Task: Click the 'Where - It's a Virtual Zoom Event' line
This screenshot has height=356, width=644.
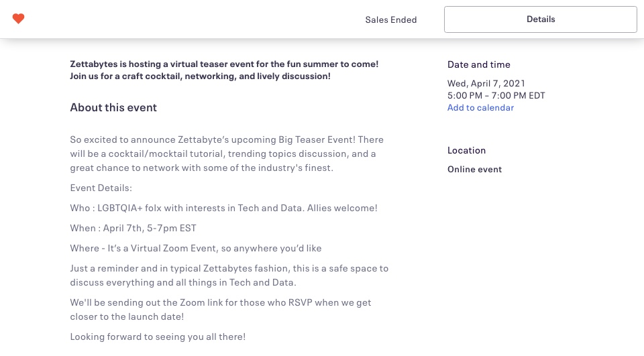Action: coord(196,248)
